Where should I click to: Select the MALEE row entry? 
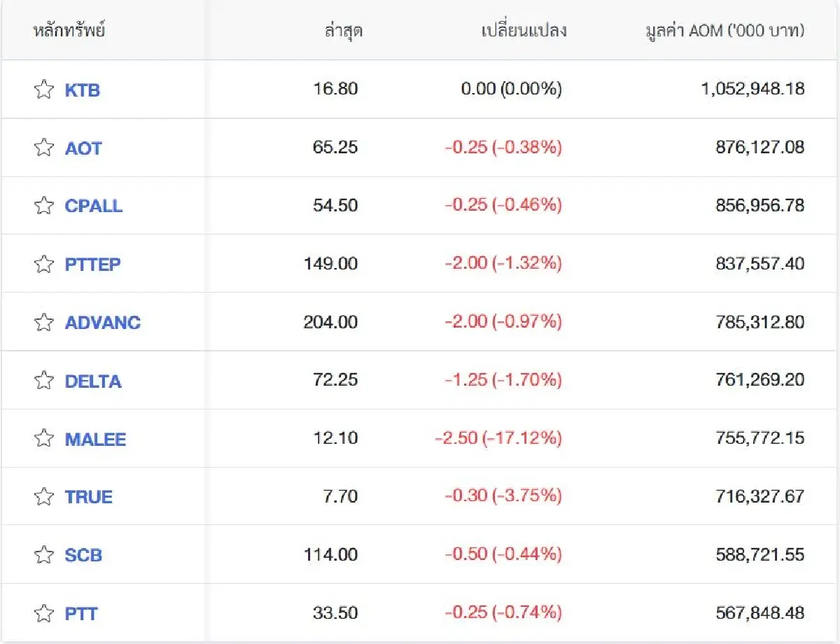[95, 438]
